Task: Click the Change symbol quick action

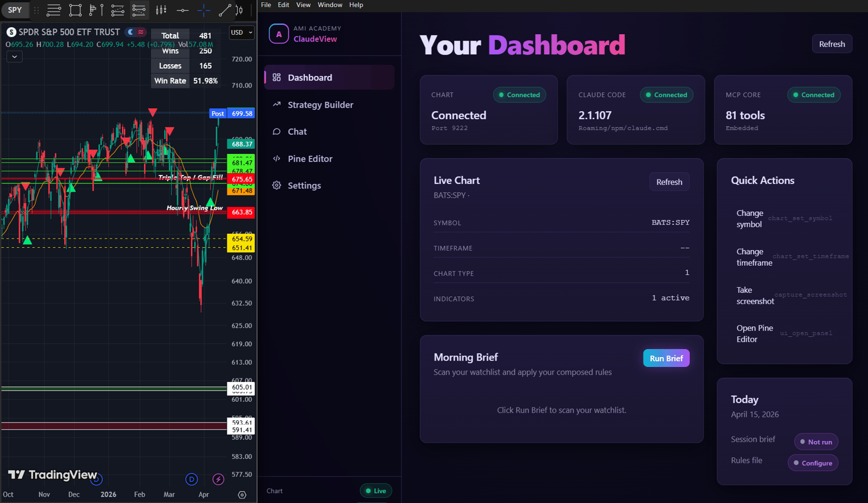Action: (x=785, y=219)
